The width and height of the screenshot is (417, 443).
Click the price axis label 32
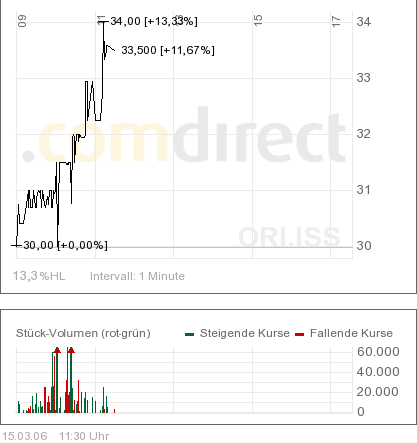[363, 134]
